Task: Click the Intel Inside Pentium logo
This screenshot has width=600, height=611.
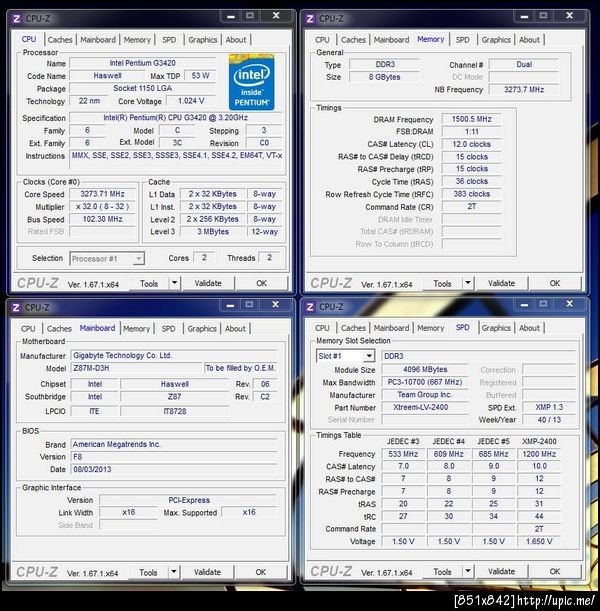Action: click(251, 82)
